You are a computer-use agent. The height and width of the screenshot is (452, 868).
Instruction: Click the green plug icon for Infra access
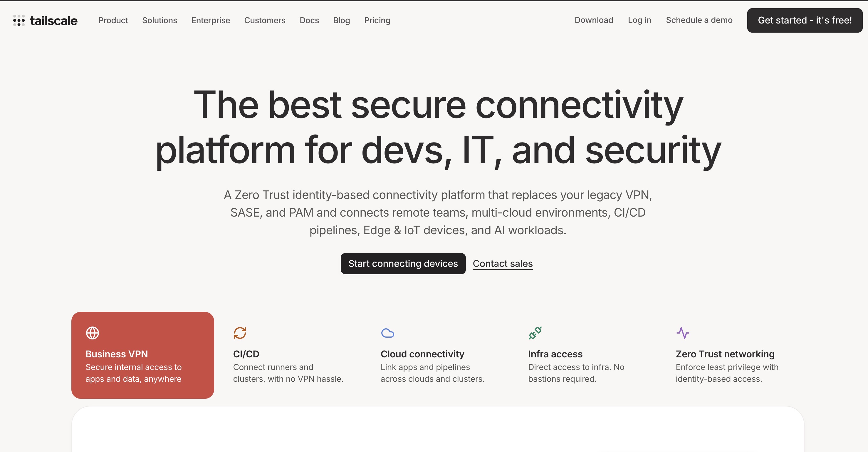pos(535,333)
